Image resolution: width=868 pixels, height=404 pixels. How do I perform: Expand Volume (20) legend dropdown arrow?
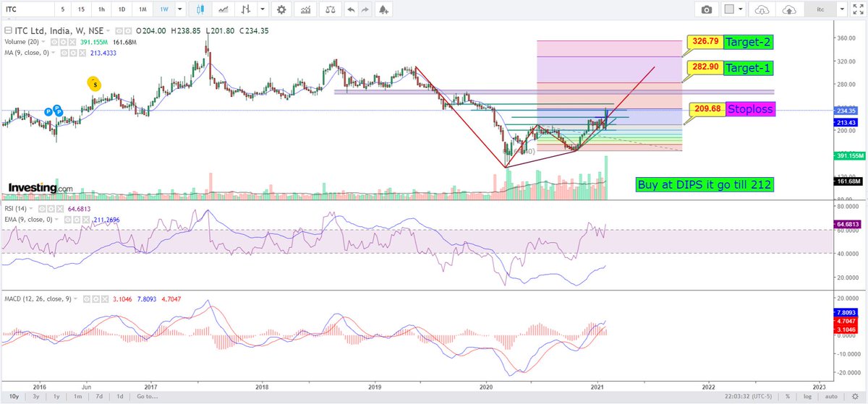(x=43, y=42)
